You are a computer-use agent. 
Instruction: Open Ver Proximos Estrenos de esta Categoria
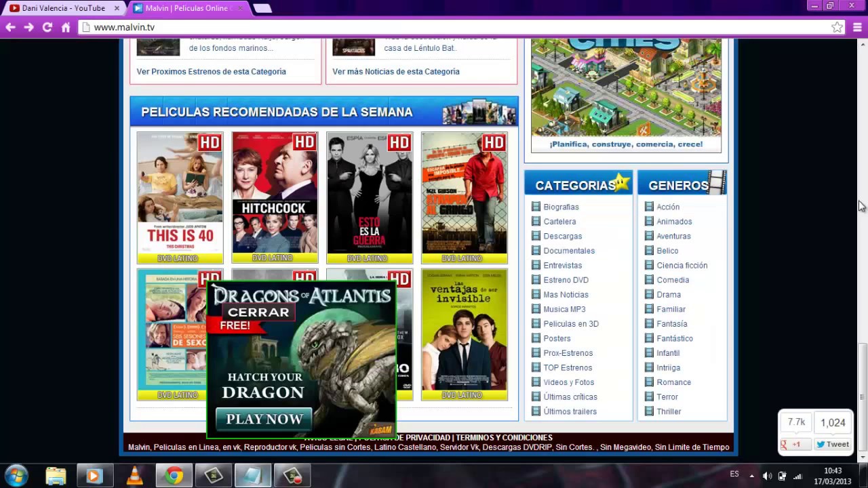pos(211,71)
